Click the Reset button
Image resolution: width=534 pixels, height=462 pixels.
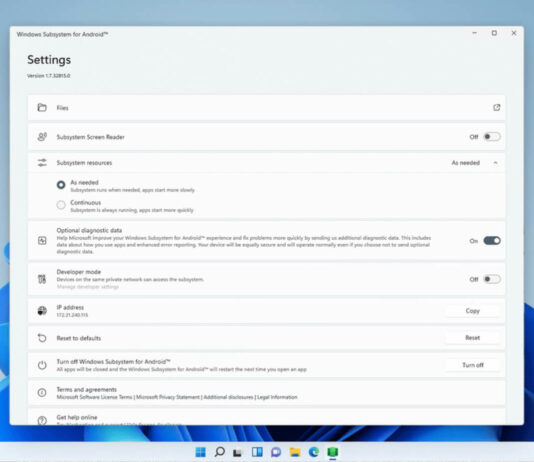click(x=472, y=338)
